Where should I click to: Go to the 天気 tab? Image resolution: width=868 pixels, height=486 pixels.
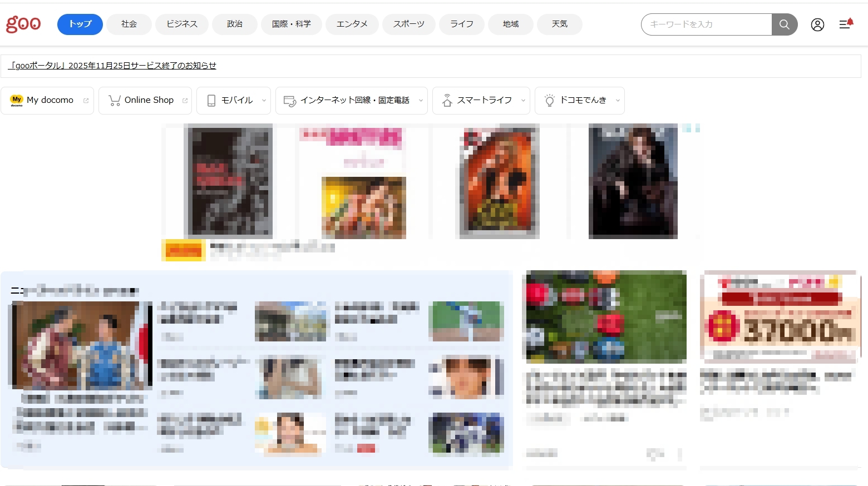[559, 24]
